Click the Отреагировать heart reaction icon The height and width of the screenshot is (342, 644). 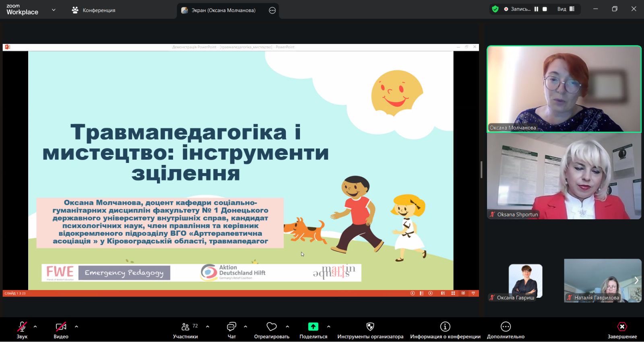272,327
